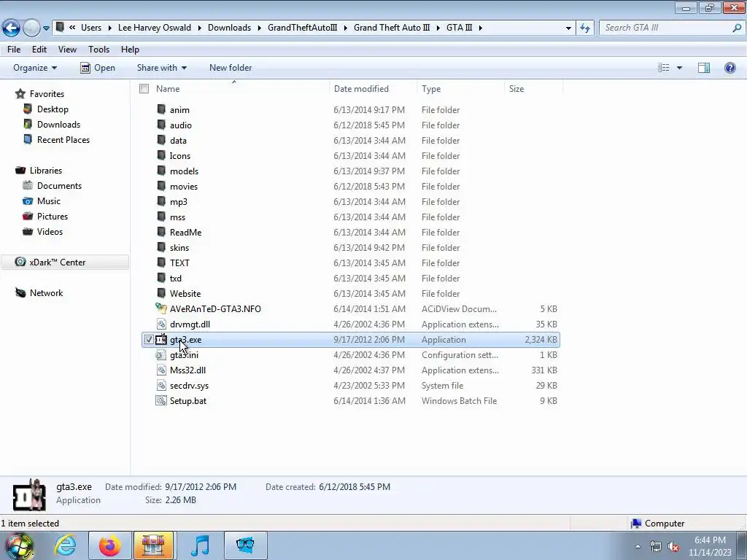
Task: Select the secdrv.sys file icon
Action: click(x=161, y=385)
